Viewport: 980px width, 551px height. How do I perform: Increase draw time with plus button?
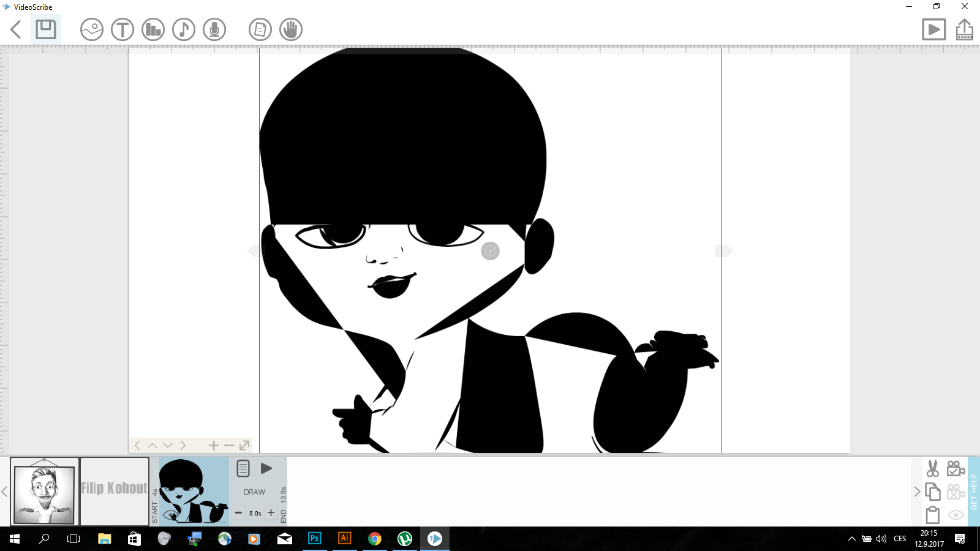click(x=271, y=513)
